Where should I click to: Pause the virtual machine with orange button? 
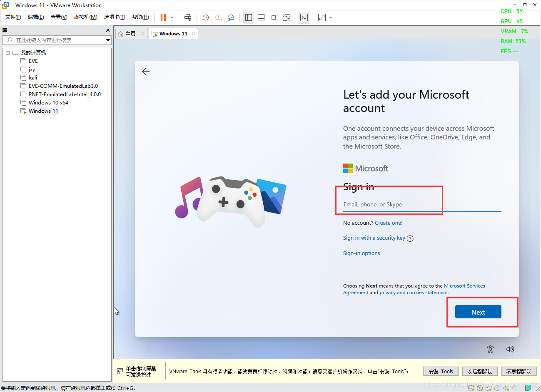point(163,17)
